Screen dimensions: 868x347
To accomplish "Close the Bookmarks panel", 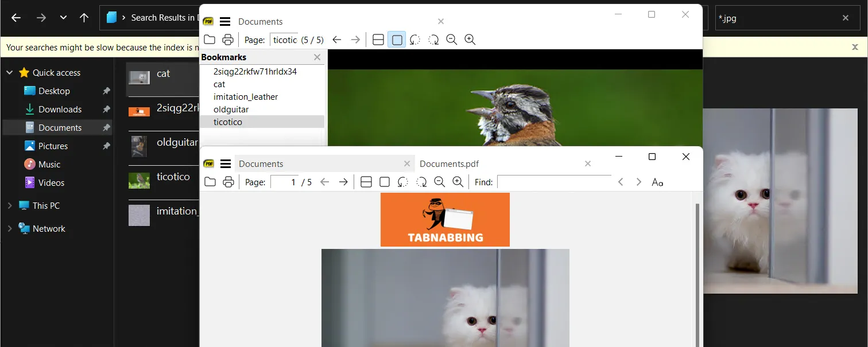I will click(x=317, y=57).
